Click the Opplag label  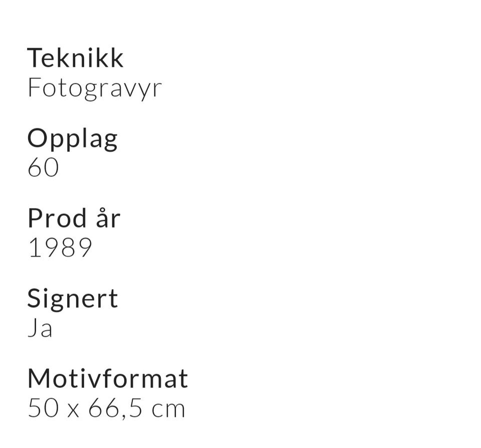[72, 139]
